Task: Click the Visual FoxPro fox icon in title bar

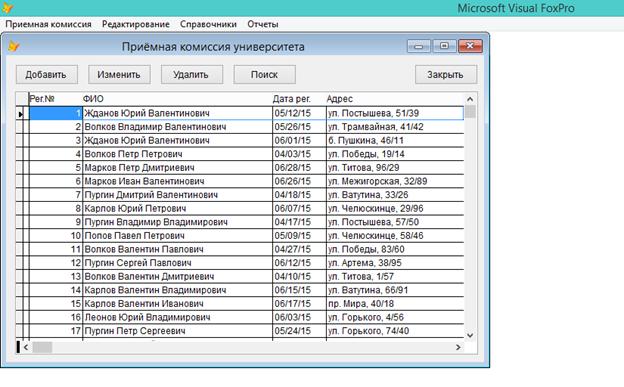Action: pyautogui.click(x=7, y=8)
